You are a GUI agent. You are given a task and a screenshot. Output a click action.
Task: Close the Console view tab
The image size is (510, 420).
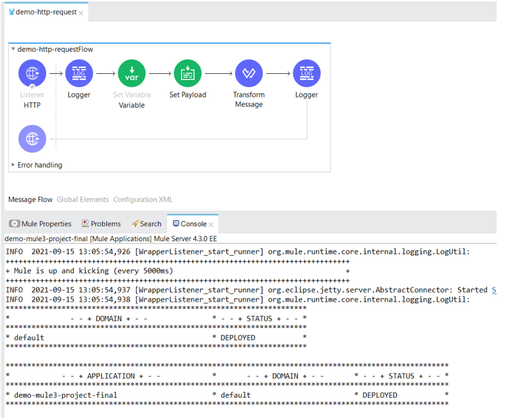tap(211, 225)
